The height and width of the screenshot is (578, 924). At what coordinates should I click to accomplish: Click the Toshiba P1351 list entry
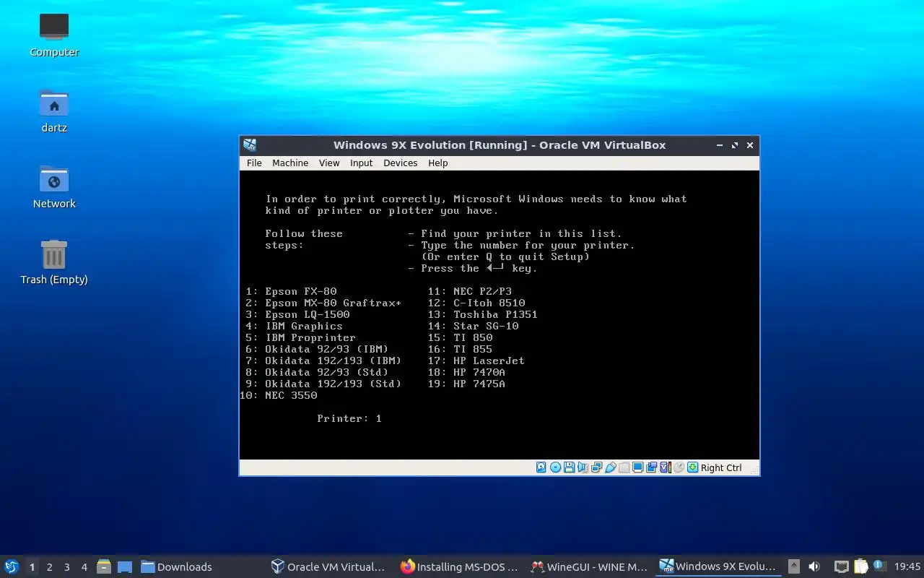pyautogui.click(x=483, y=315)
